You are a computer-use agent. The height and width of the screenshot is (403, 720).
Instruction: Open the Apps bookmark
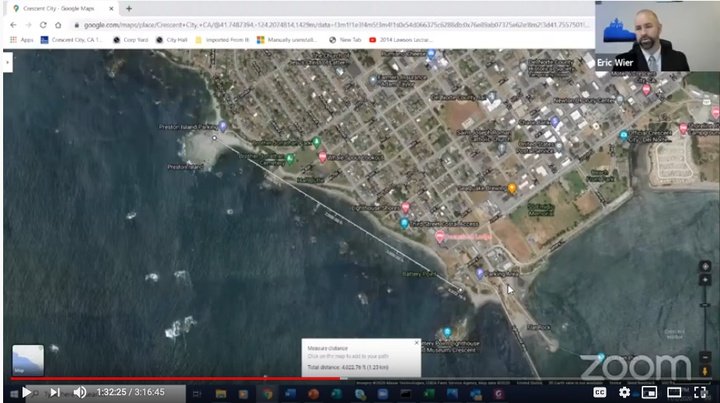coord(22,40)
